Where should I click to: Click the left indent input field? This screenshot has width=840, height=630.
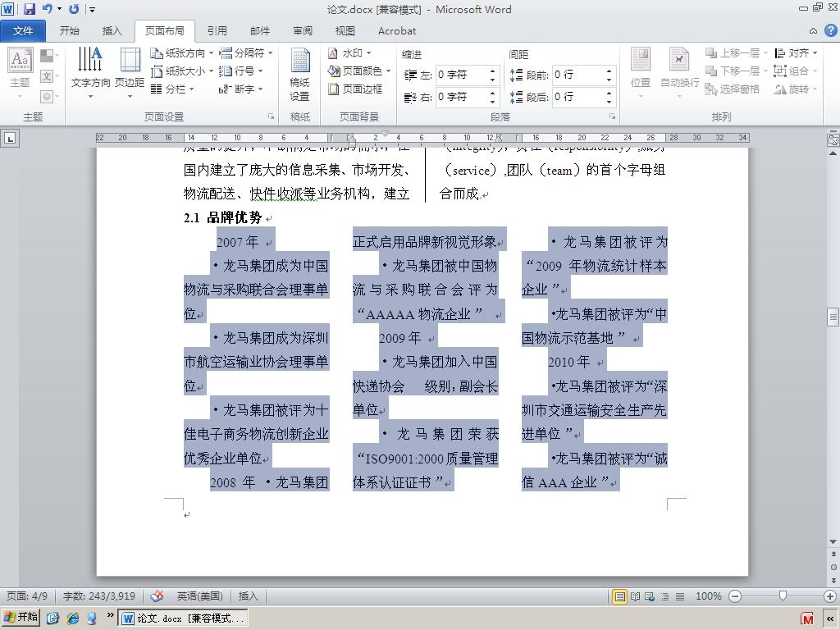pos(461,75)
